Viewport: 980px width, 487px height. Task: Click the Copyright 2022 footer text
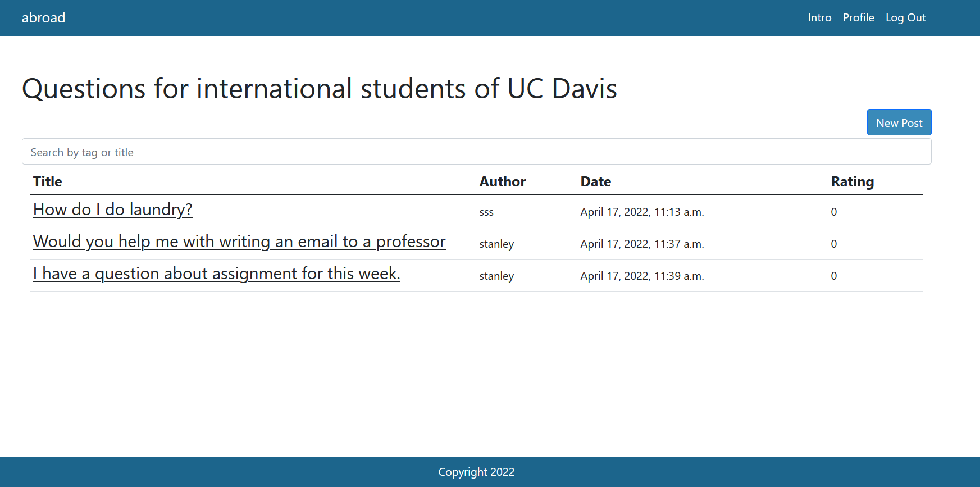coord(476,472)
